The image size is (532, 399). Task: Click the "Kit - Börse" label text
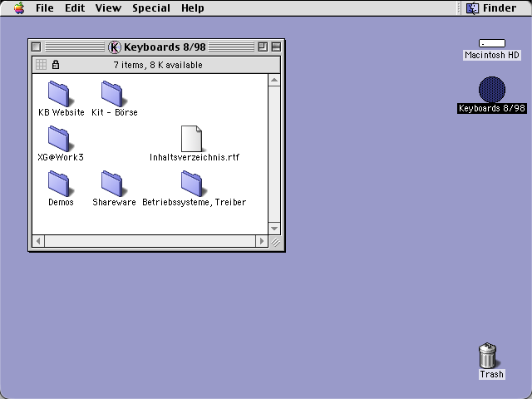click(115, 112)
